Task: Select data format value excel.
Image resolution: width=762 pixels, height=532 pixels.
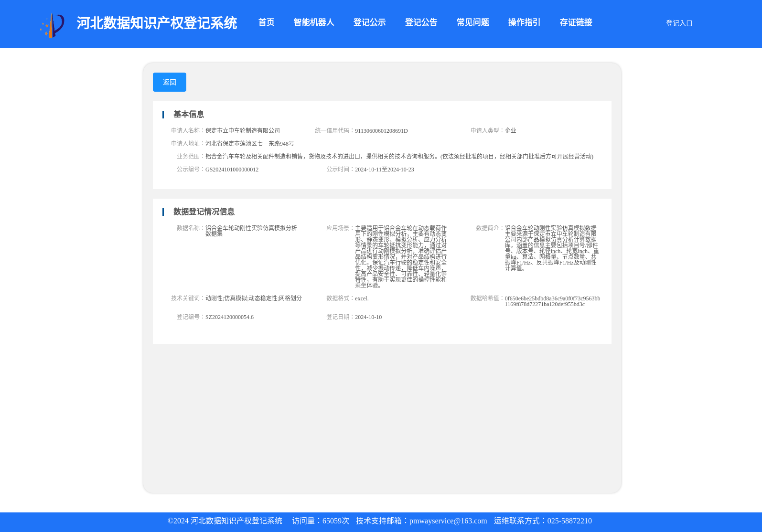Action: pyautogui.click(x=362, y=298)
